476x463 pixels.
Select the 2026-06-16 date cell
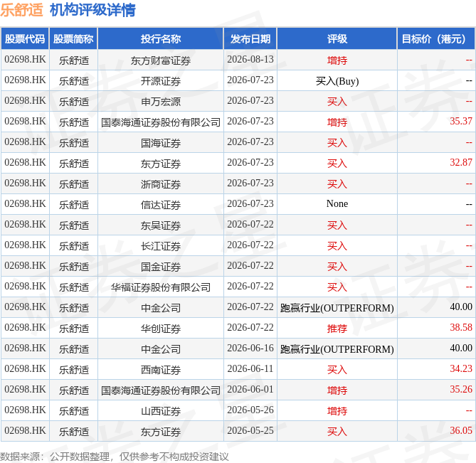tap(250, 349)
